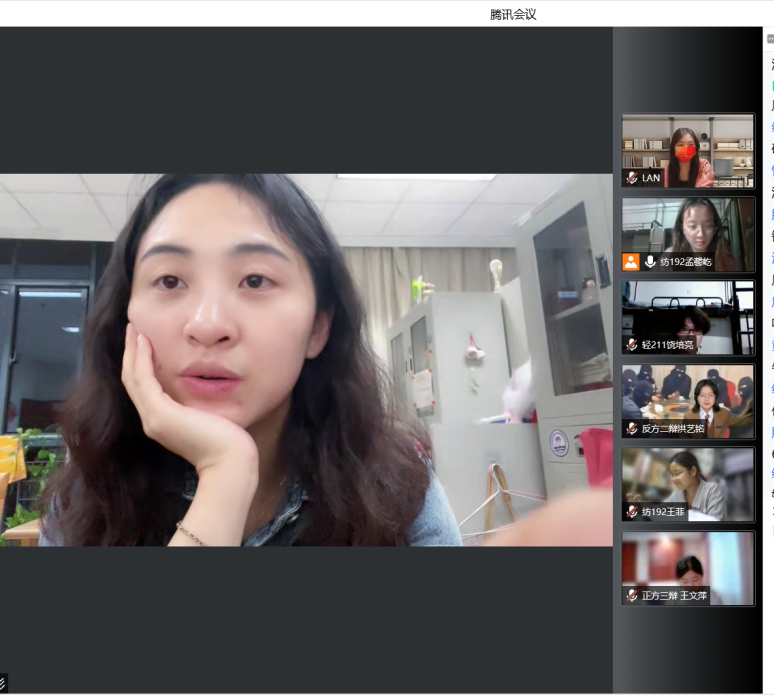The height and width of the screenshot is (695, 774).
Task: Click the mic status icon at main video's bottom-left
Action: click(x=3, y=682)
